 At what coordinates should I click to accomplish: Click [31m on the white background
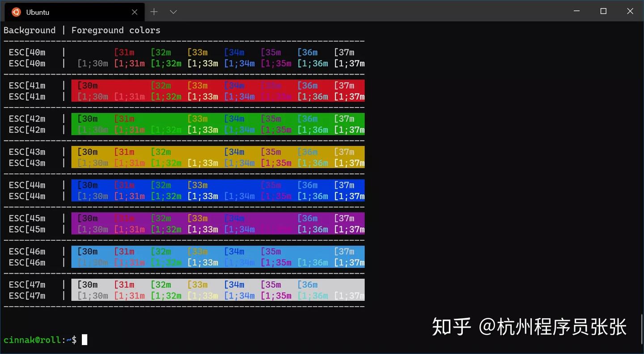124,285
